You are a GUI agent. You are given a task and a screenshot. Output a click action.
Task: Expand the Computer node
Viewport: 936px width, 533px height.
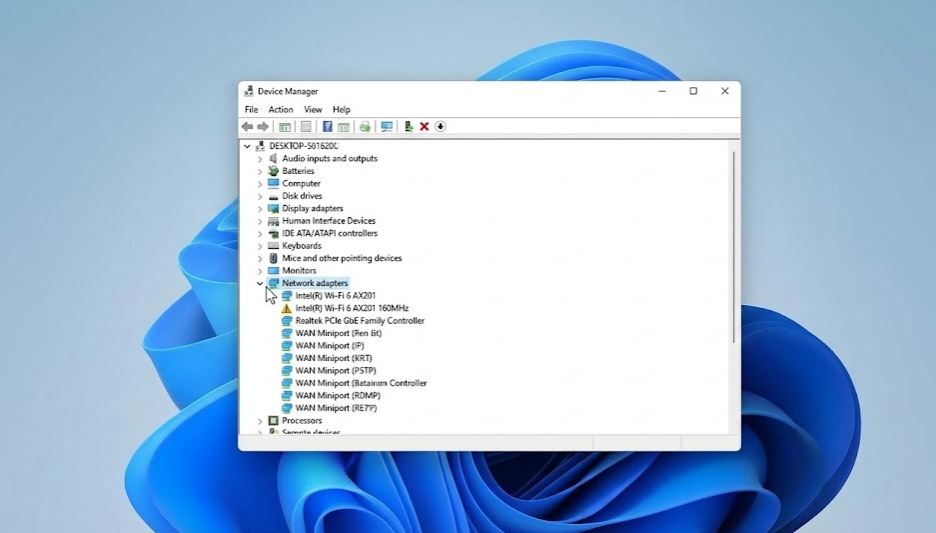(x=260, y=184)
